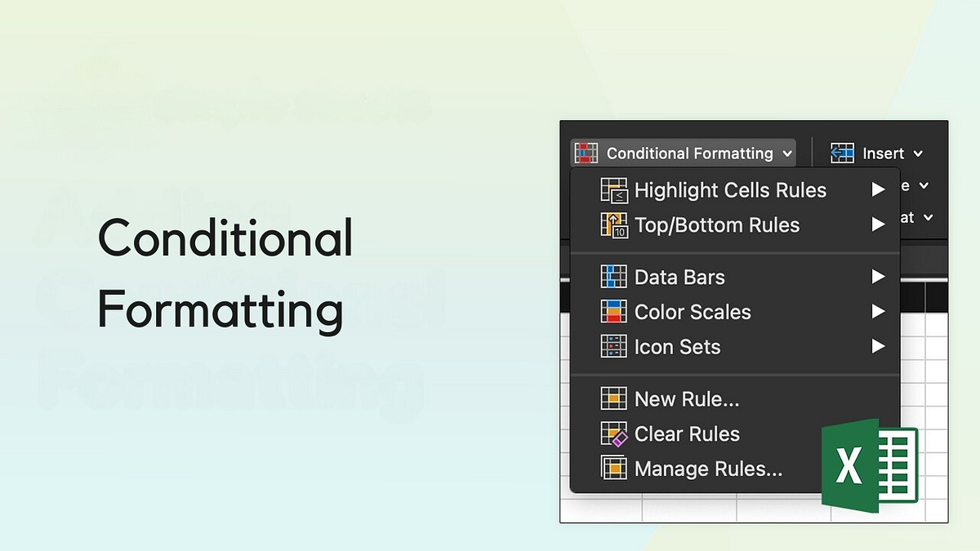Pick Color Scales to apply a gradient
This screenshot has height=551, width=980.
693,312
